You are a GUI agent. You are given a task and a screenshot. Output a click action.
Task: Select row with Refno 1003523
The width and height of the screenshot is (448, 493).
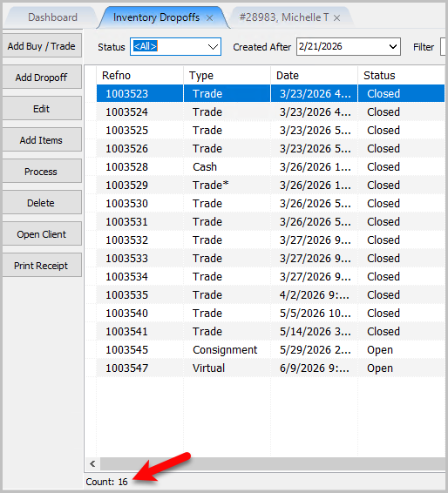(x=270, y=94)
